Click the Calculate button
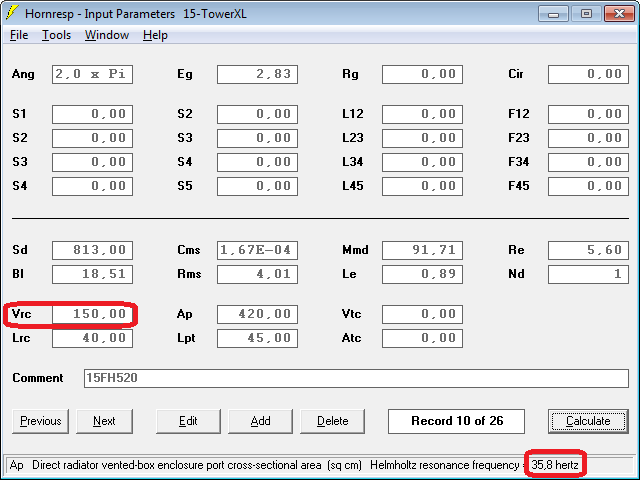640x480 pixels. 588,421
